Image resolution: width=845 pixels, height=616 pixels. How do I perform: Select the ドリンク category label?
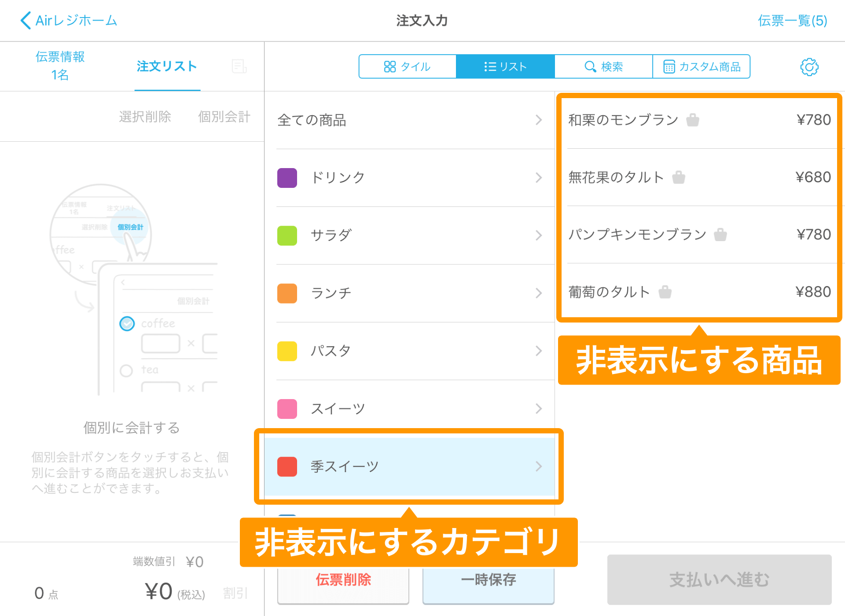pos(338,178)
